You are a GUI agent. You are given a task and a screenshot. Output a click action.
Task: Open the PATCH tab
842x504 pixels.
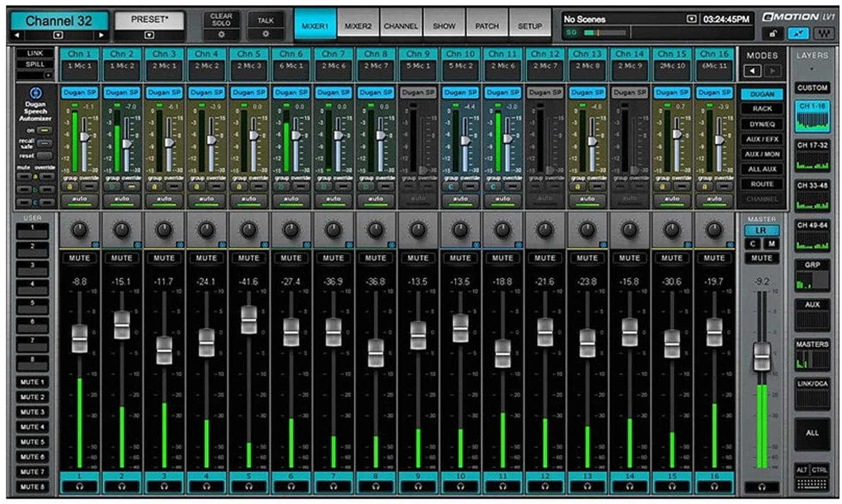pos(487,26)
